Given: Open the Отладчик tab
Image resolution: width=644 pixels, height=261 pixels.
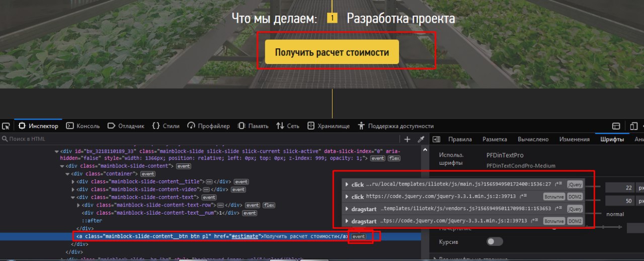Looking at the screenshot, I should pyautogui.click(x=126, y=126).
